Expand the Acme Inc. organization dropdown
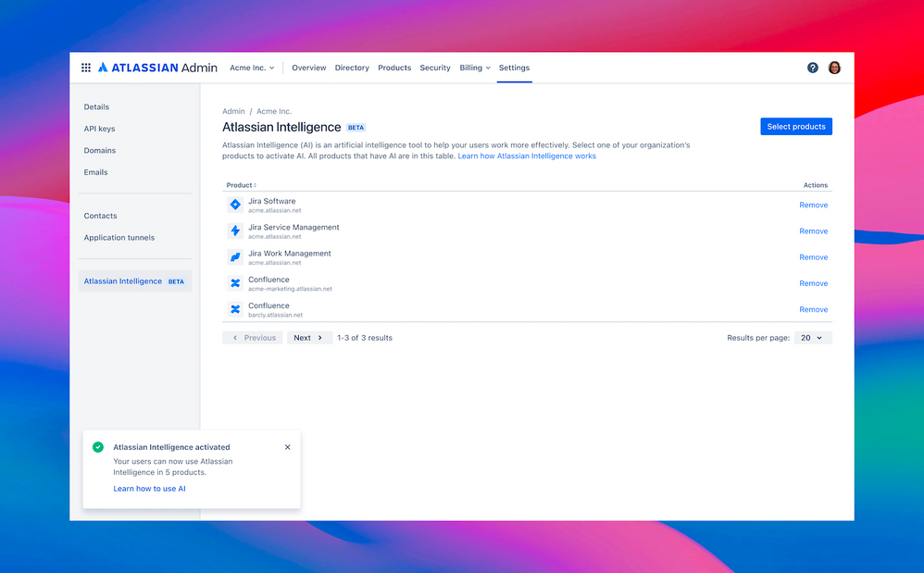This screenshot has height=573, width=924. click(x=252, y=68)
